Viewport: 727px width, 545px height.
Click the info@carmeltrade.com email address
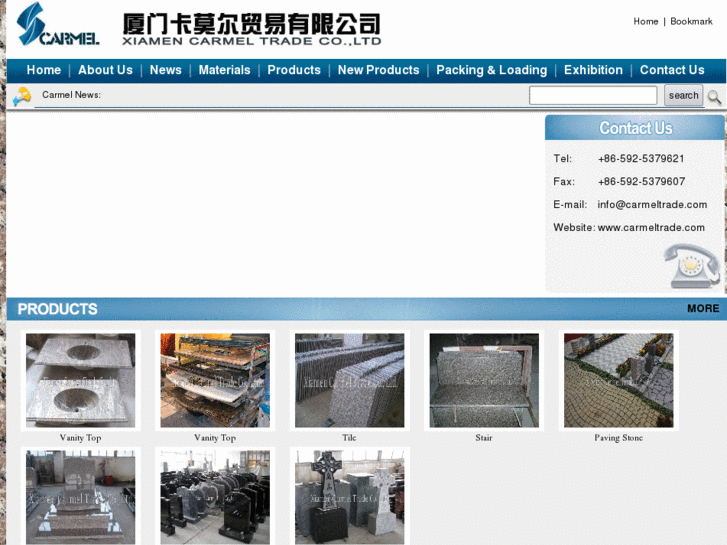tap(652, 205)
